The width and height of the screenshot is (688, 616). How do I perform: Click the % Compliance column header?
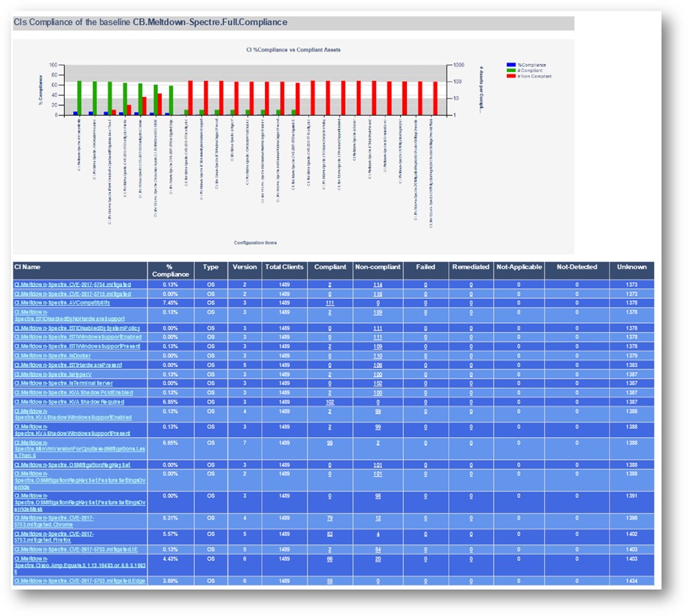[x=170, y=270]
